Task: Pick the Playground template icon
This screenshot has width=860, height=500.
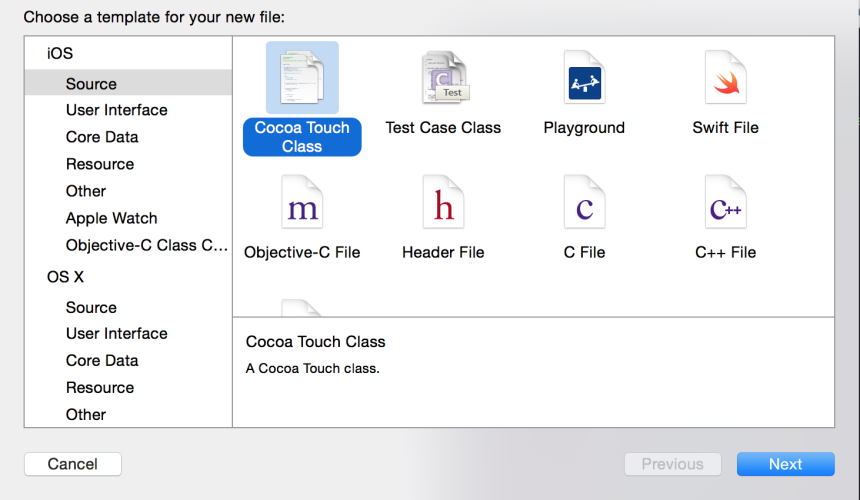Action: click(x=585, y=77)
